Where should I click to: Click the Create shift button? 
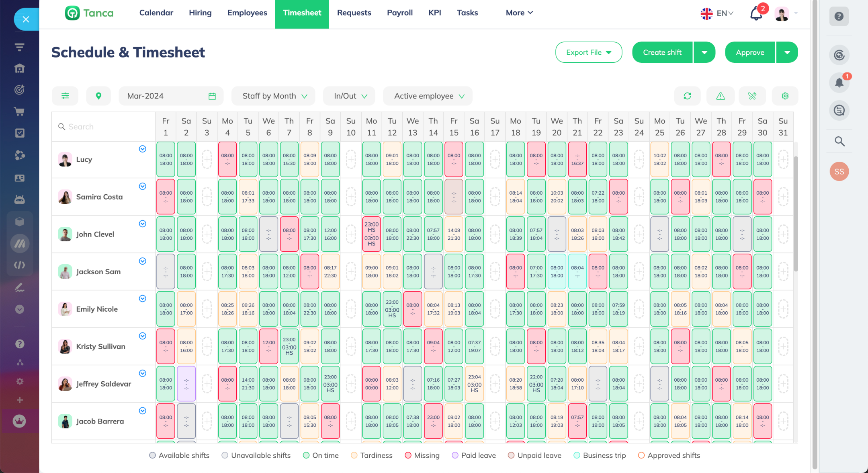tap(662, 52)
